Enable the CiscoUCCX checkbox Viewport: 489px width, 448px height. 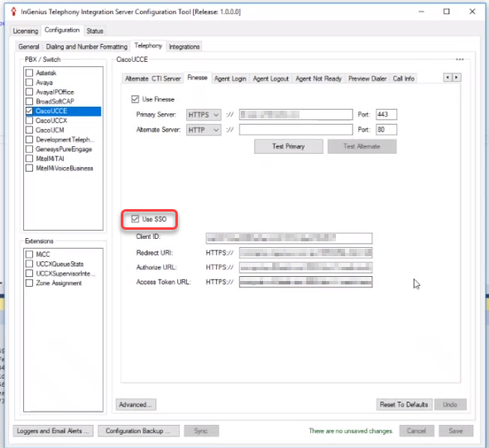(29, 120)
